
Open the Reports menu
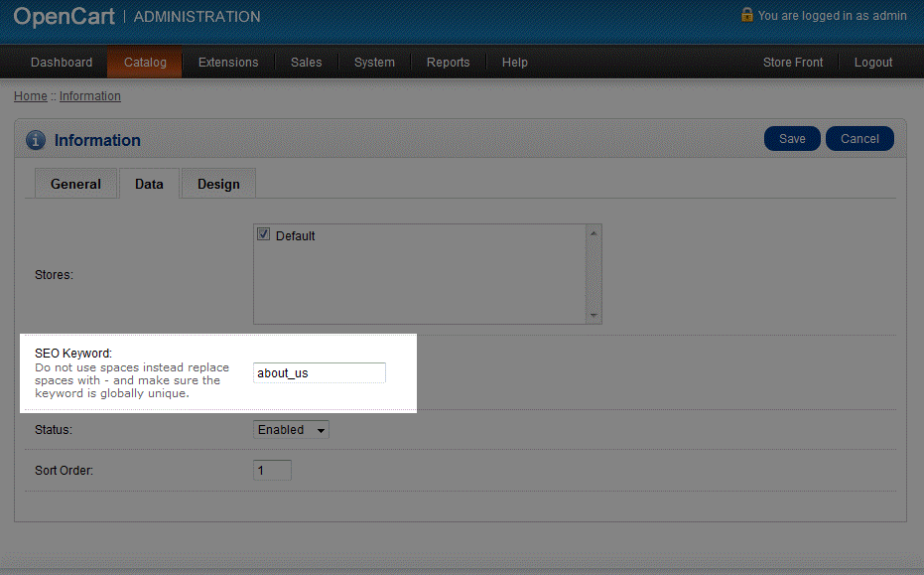[448, 63]
